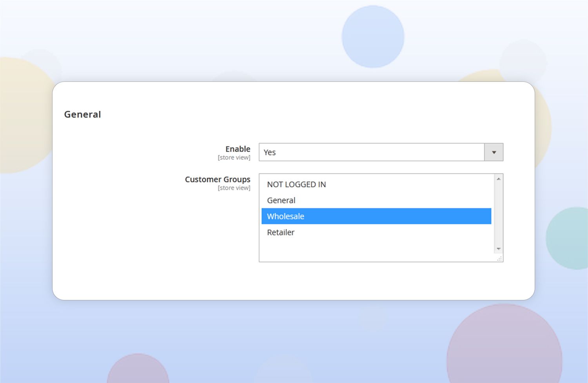Screen dimensions: 588x383
Task: Click the small purple circle at bottom left
Action: tap(138, 370)
